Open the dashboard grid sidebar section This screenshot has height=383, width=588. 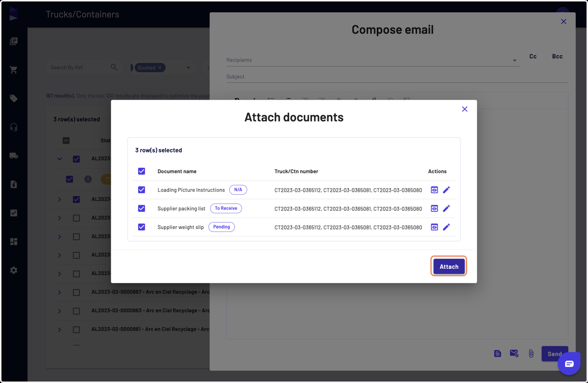point(14,241)
